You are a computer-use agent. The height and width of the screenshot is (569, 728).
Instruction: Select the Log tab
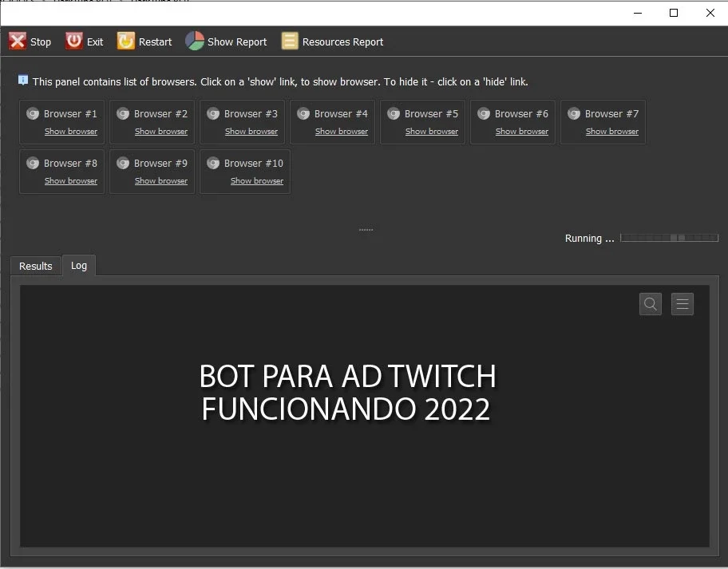pyautogui.click(x=79, y=266)
